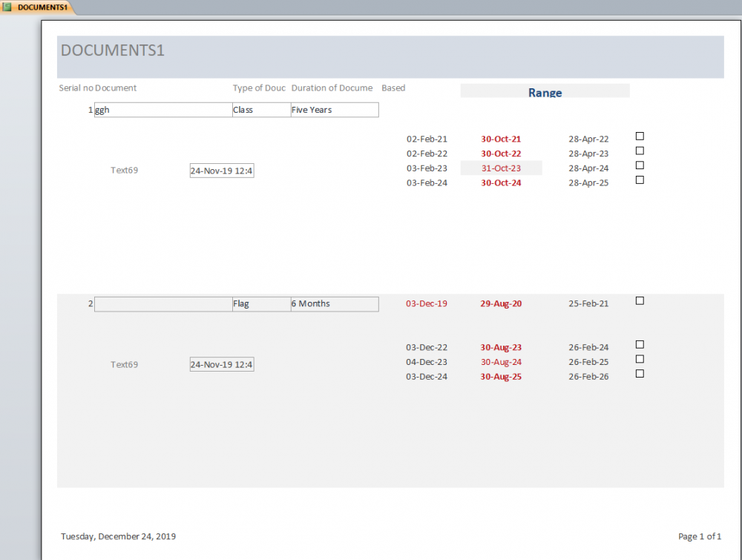This screenshot has height=560, width=742.
Task: Switch to the DOCUMENTS1 report tab
Action: coord(42,7)
